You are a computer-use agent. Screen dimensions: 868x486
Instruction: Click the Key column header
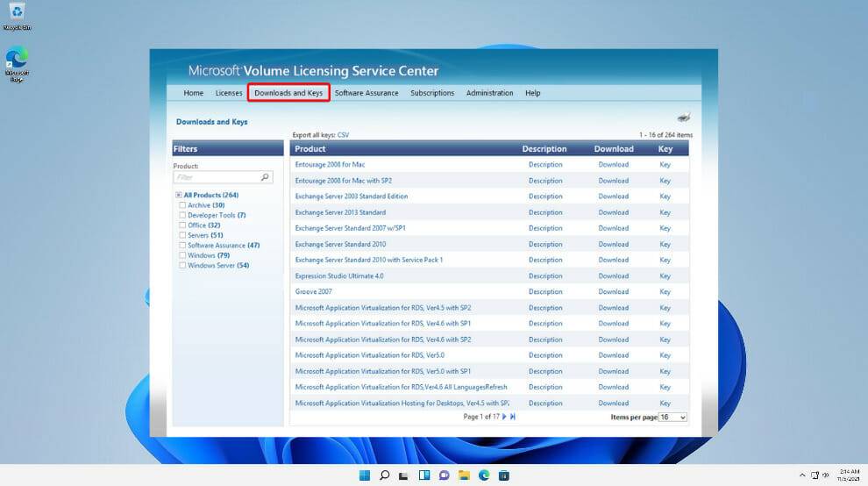[x=665, y=148]
